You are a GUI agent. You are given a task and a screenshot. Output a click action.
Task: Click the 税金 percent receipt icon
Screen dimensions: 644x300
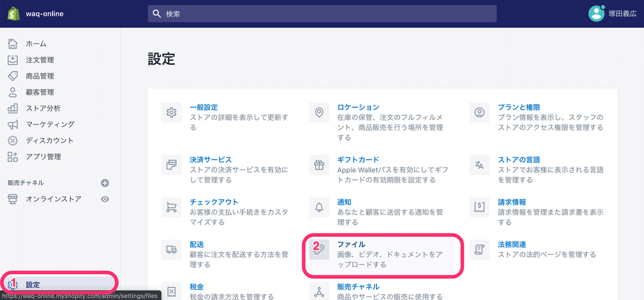click(x=172, y=291)
